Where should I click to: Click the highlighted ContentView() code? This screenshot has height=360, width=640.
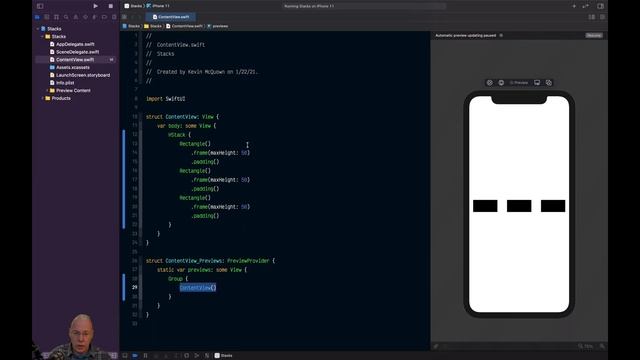198,288
